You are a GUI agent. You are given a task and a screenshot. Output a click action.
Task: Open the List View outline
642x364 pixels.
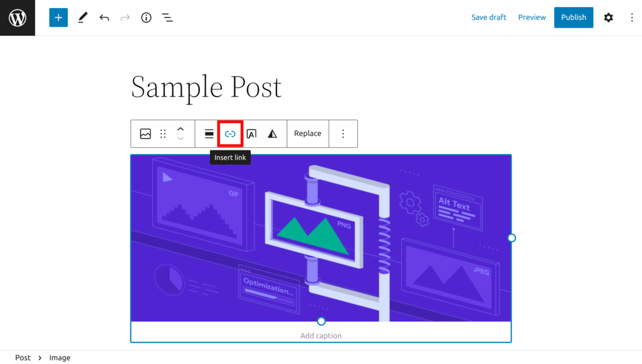tap(167, 17)
